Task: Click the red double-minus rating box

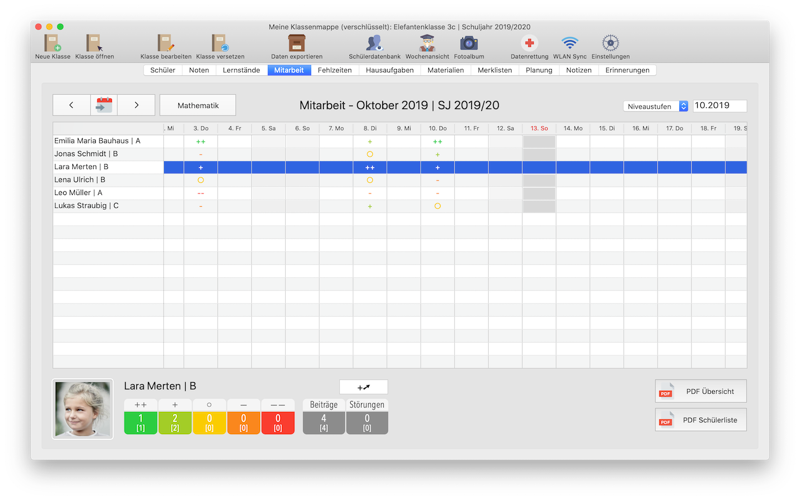Action: (277, 422)
